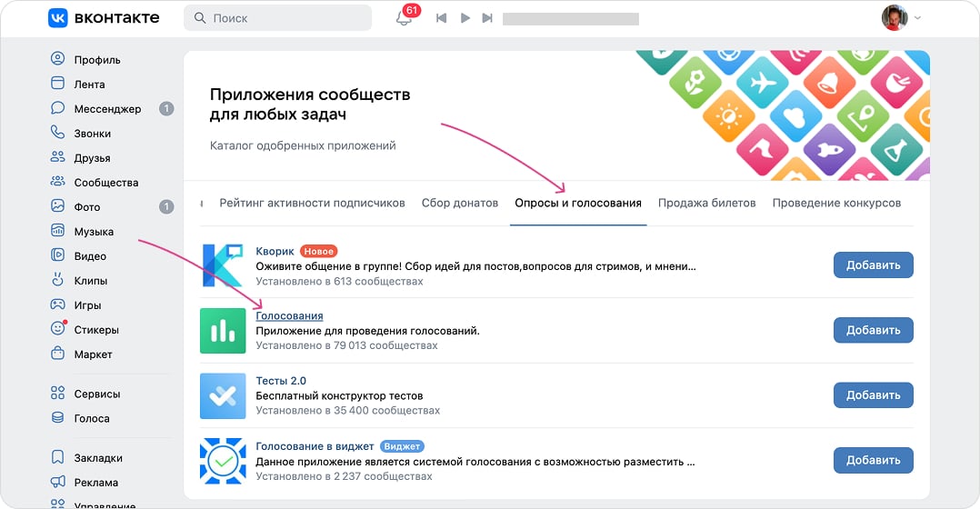Select tab "Рейтинг активности подписчиков"

(x=312, y=203)
